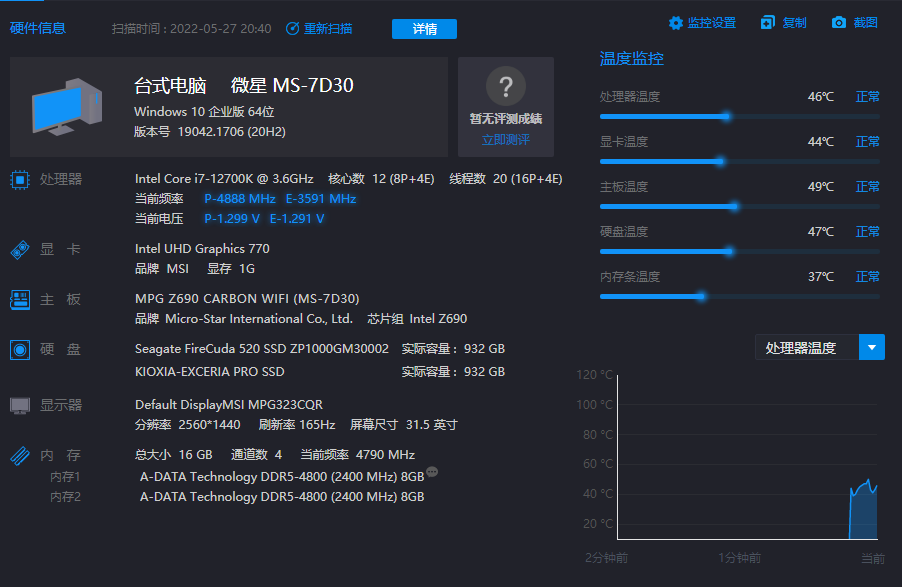Click the 芯片组 Intel Z690 text
The height and width of the screenshot is (587, 902).
point(417,319)
